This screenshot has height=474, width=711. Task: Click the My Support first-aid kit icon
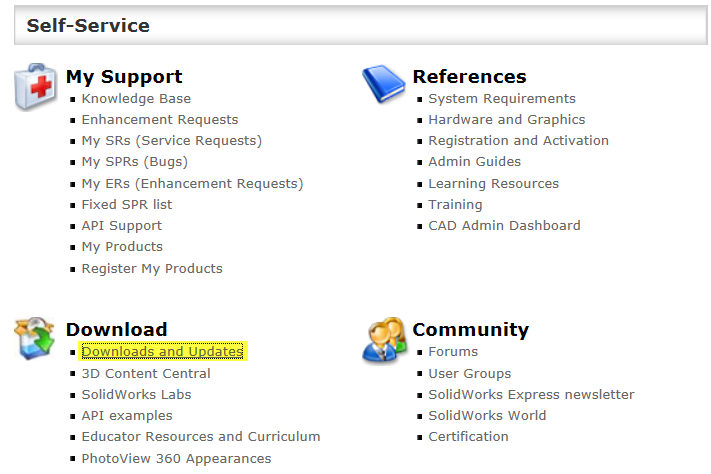[36, 86]
